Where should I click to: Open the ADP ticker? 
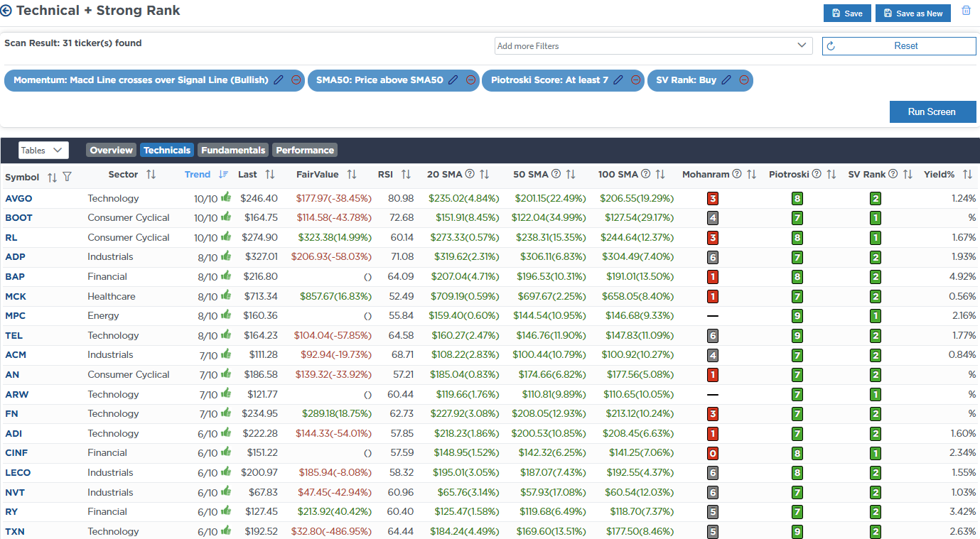(x=15, y=256)
